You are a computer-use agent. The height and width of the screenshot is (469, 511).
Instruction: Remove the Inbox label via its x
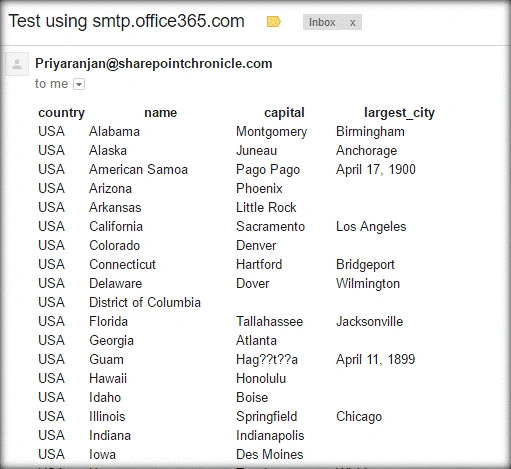(352, 23)
